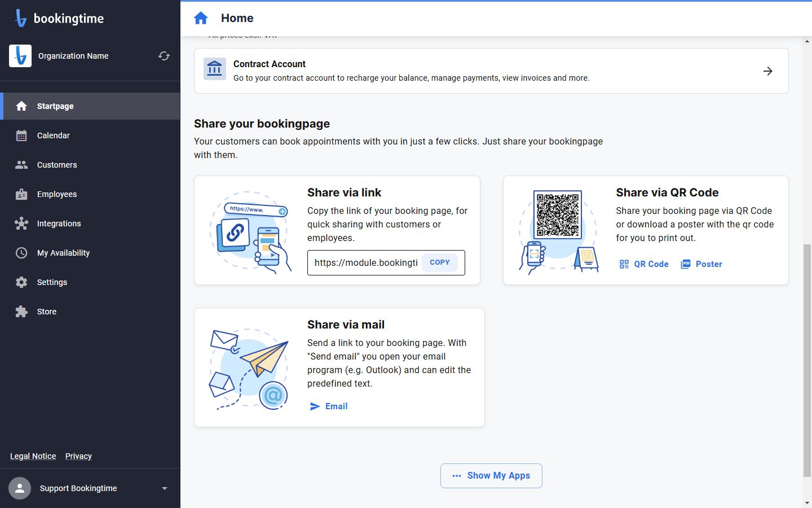Click the My Availability clock icon
Image resolution: width=812 pixels, height=508 pixels.
coord(21,253)
